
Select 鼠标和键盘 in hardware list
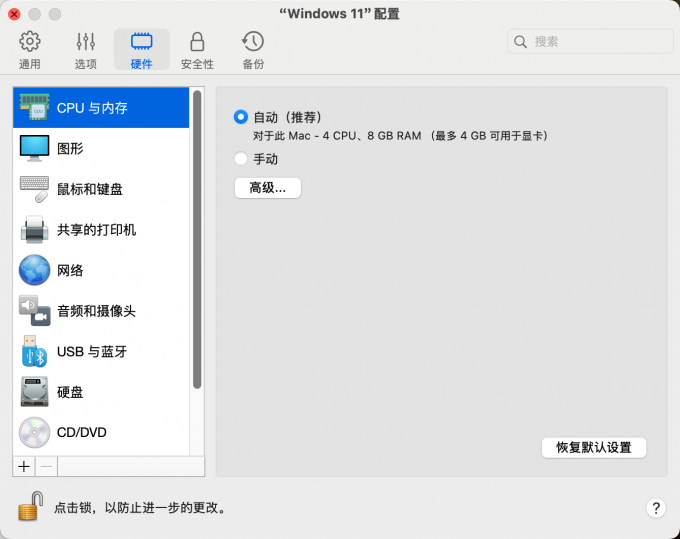point(101,189)
